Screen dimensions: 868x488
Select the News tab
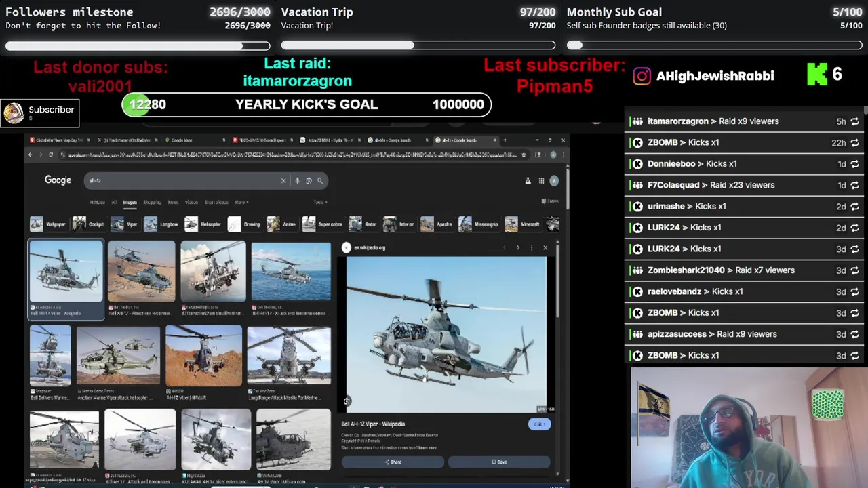coord(173,202)
